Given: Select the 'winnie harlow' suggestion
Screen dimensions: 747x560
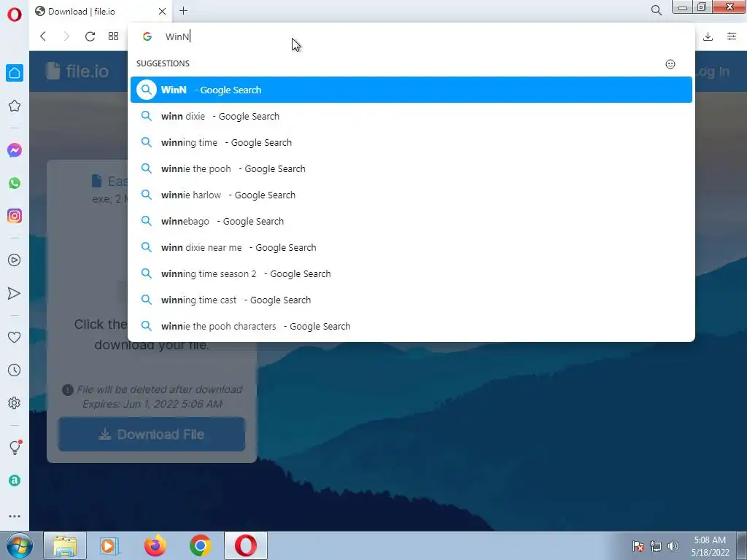Looking at the screenshot, I should point(411,195).
